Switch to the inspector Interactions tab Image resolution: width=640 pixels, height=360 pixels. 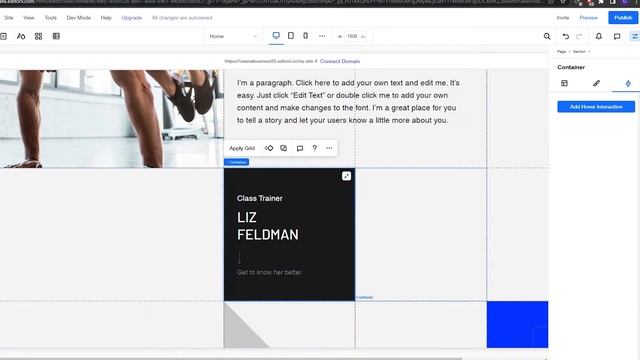click(x=628, y=83)
